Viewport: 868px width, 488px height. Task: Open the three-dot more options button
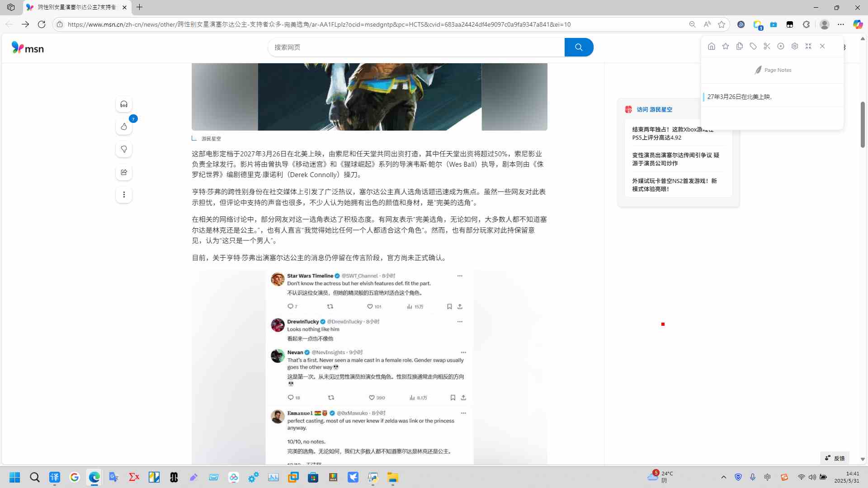click(x=124, y=195)
